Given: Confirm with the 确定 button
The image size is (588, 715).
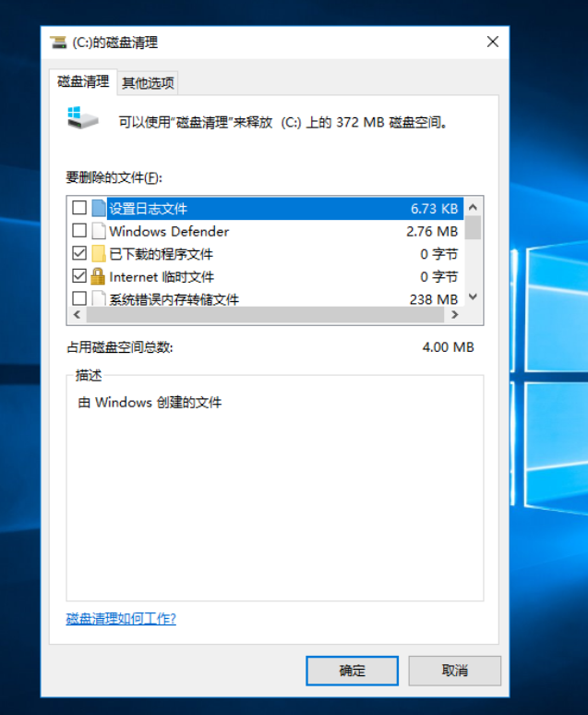Looking at the screenshot, I should click(352, 671).
